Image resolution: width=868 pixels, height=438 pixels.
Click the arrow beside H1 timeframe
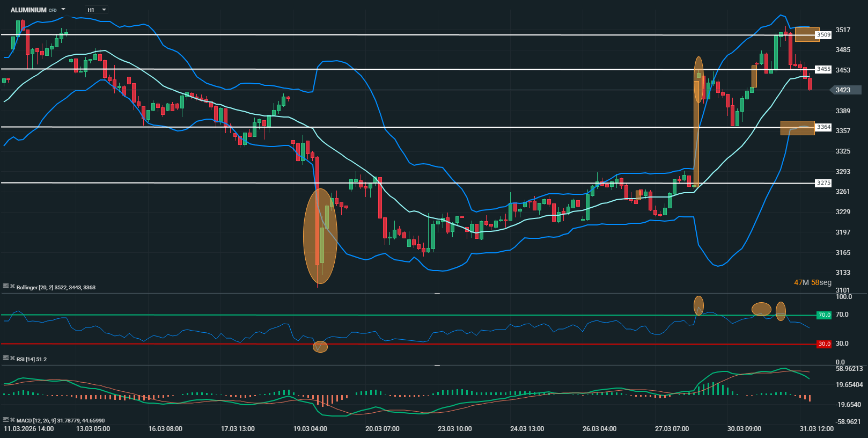[x=104, y=10]
